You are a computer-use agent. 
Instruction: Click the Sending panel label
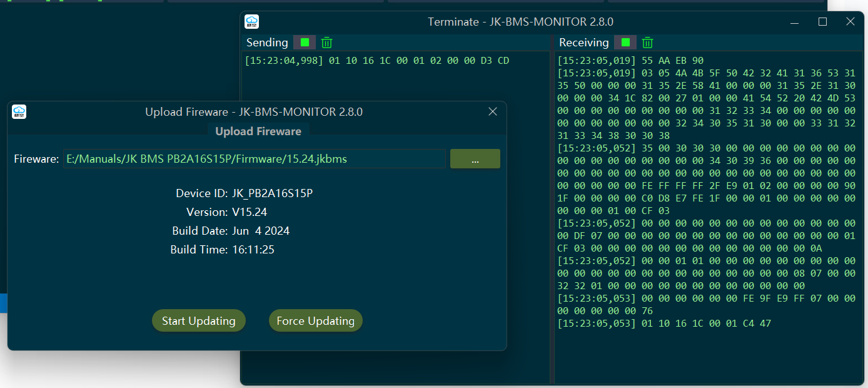click(x=267, y=43)
